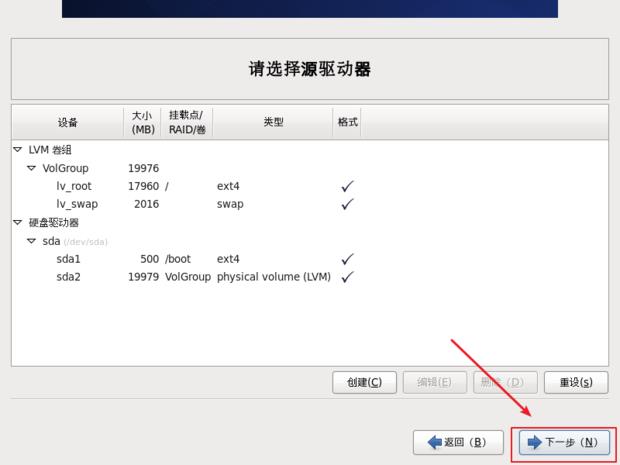Sort by the 挂载点/RAID/卷 column header
620x465 pixels.
click(x=187, y=122)
